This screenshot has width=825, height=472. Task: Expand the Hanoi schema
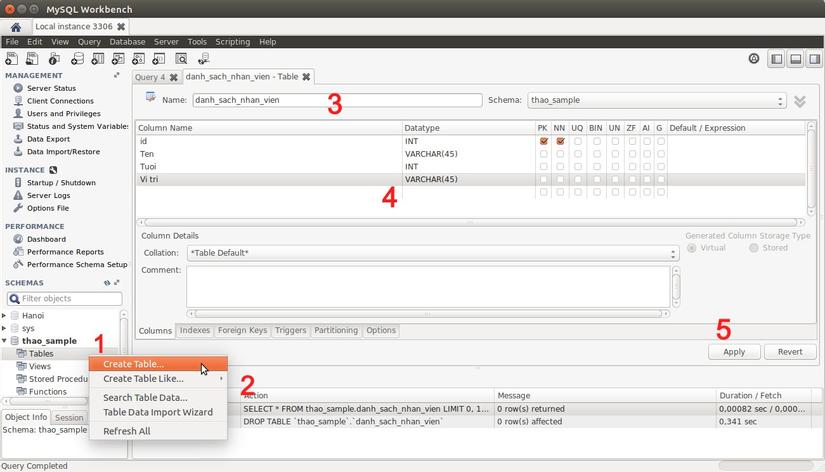click(x=4, y=315)
